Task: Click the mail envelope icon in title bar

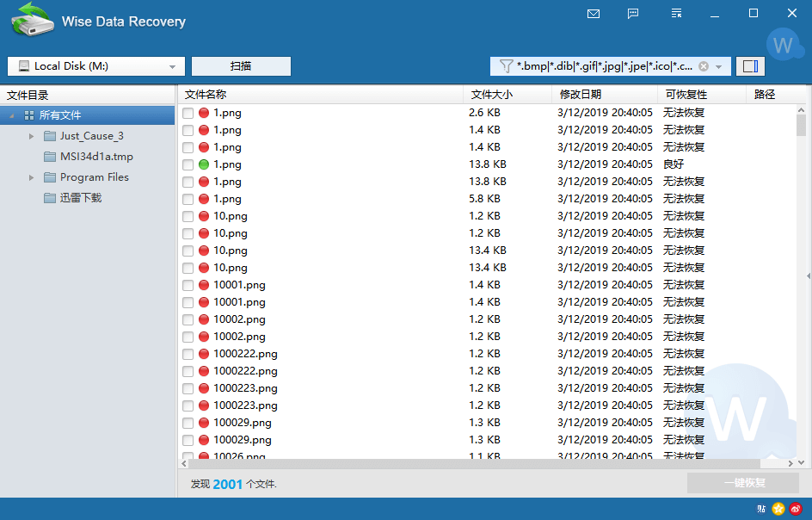Action: point(593,14)
